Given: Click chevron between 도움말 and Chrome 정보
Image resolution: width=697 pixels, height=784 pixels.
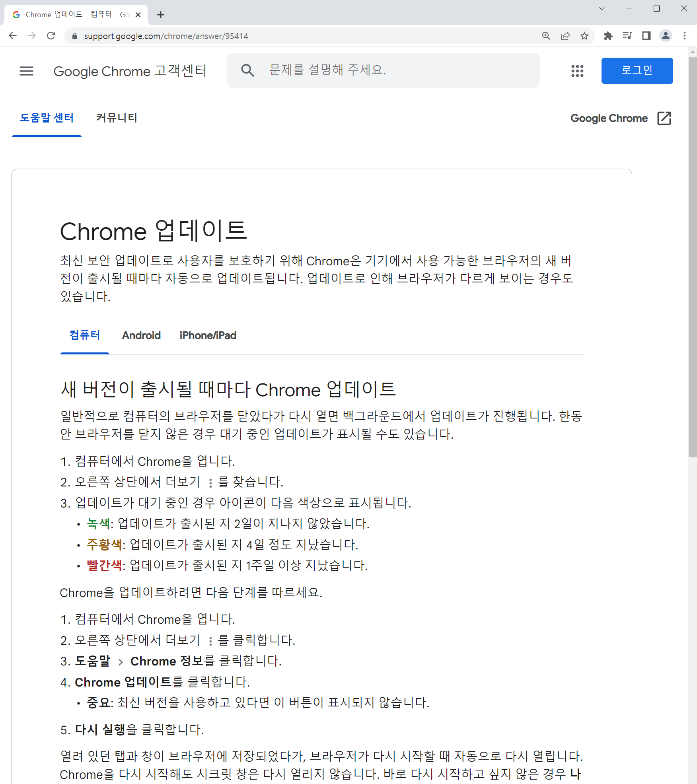Looking at the screenshot, I should [121, 661].
